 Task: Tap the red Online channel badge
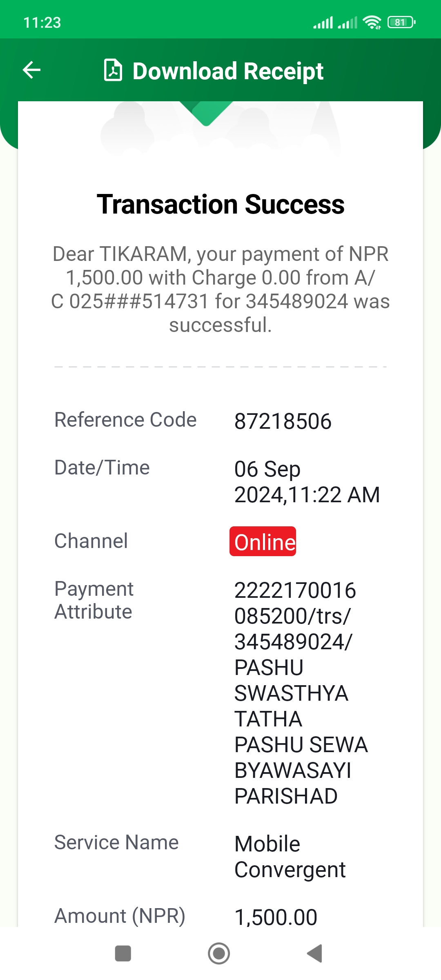point(263,541)
